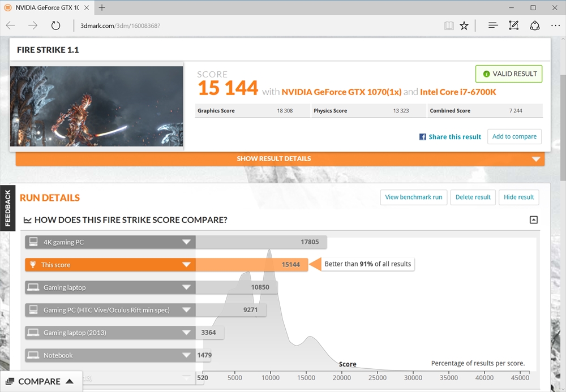The height and width of the screenshot is (392, 566).
Task: Open the Share this result link
Action: [455, 137]
